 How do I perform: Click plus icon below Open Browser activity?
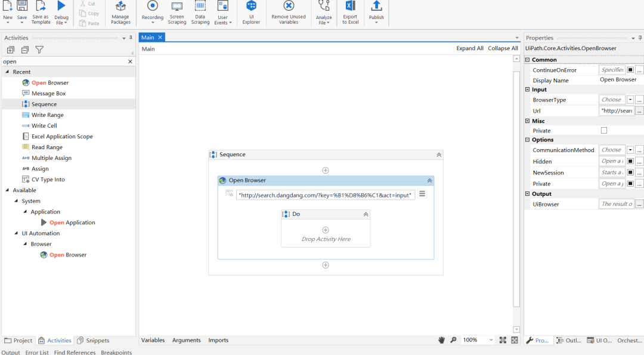pos(326,265)
